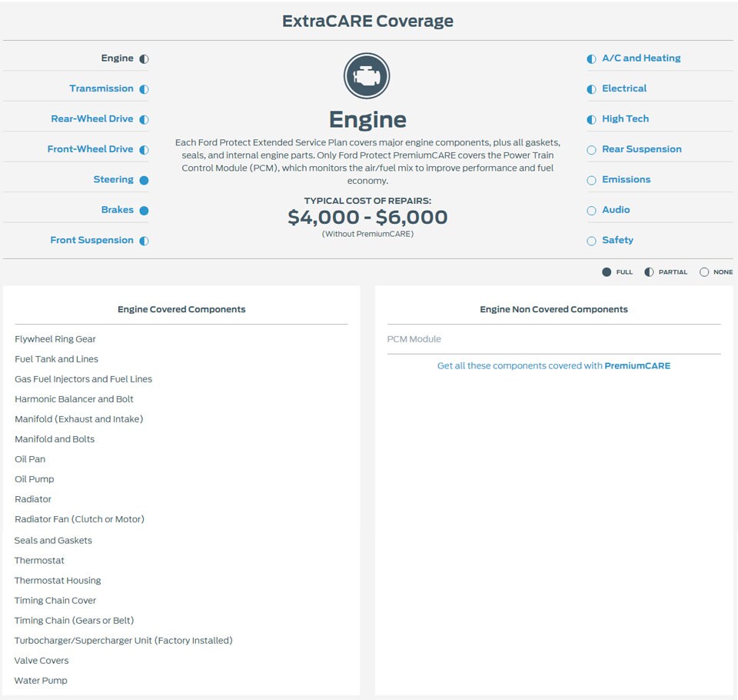This screenshot has height=700, width=738.
Task: Click the full coverage circle beside Brakes
Action: (x=144, y=211)
